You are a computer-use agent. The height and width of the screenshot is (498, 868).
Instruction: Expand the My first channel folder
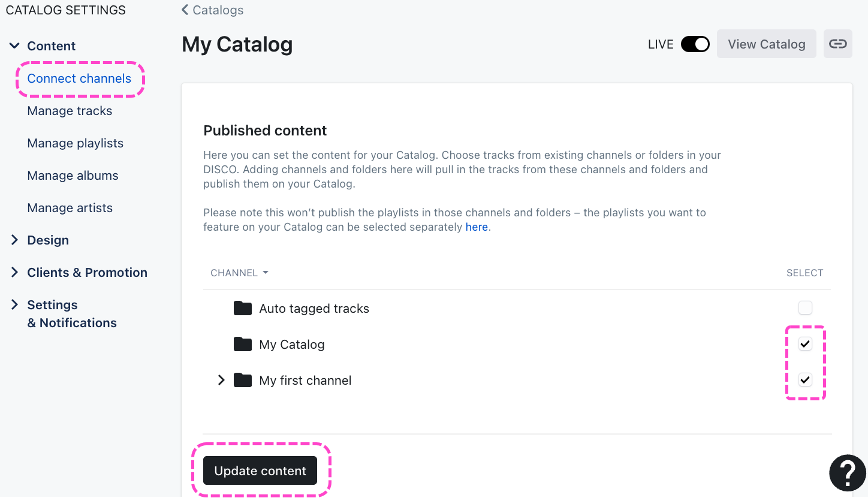coord(221,381)
